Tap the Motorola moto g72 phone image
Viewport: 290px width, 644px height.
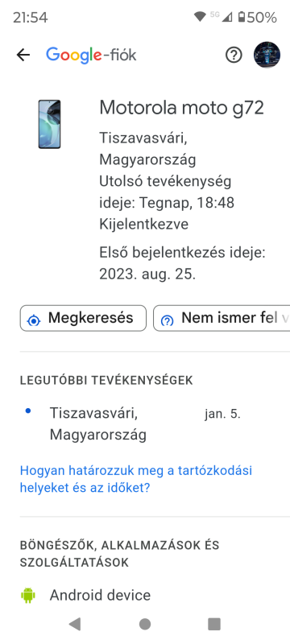(49, 124)
